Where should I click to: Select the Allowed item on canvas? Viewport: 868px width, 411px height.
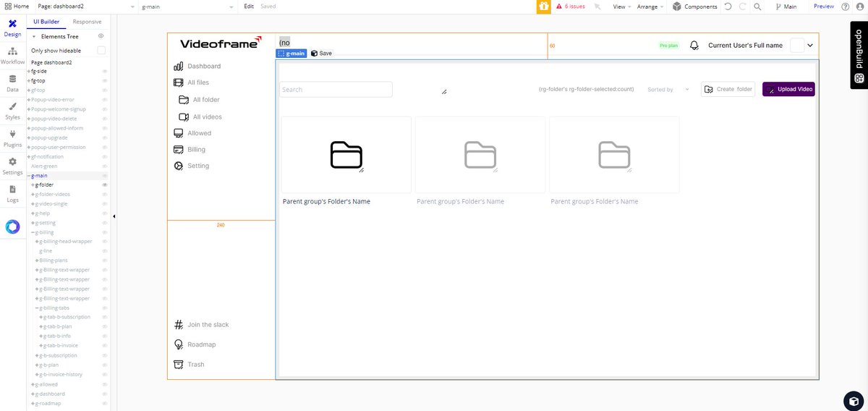pyautogui.click(x=192, y=133)
